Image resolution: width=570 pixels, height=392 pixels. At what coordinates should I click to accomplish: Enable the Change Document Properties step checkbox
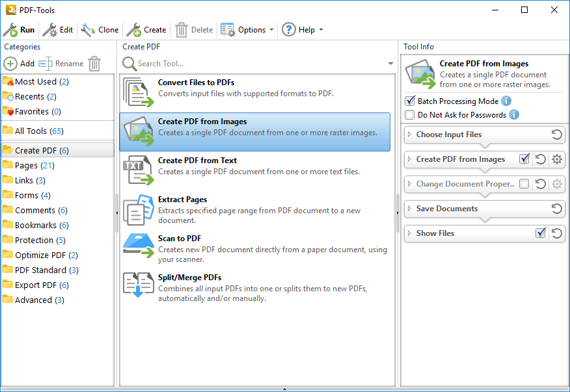tap(524, 184)
